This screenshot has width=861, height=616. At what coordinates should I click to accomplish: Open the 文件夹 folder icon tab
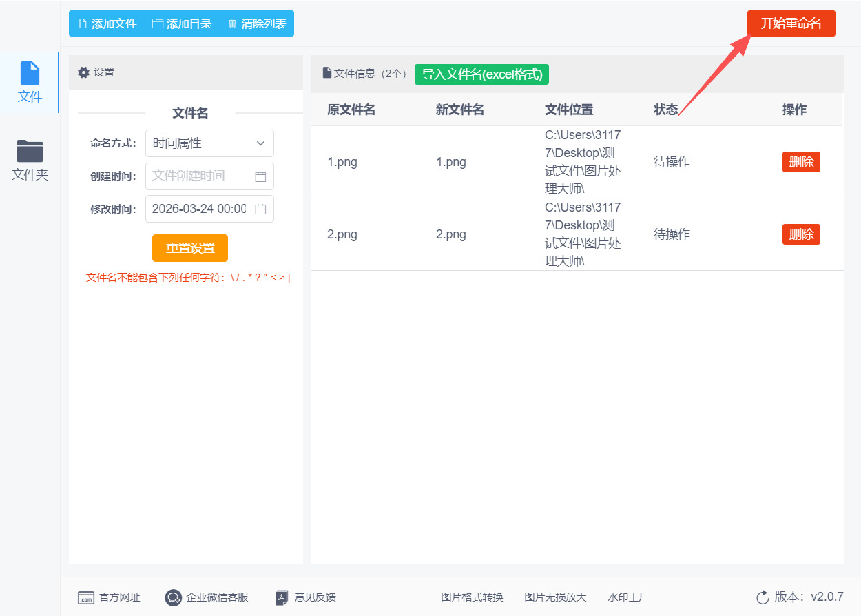click(30, 151)
